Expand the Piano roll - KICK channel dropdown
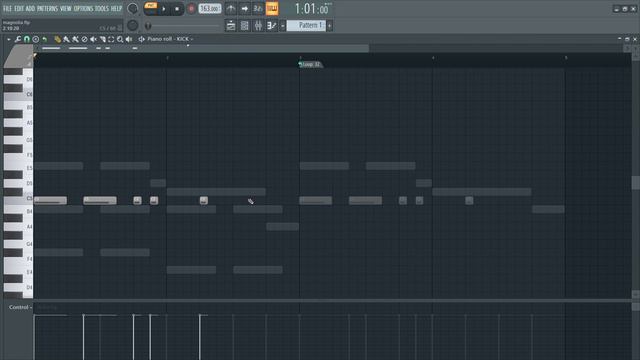 170,39
